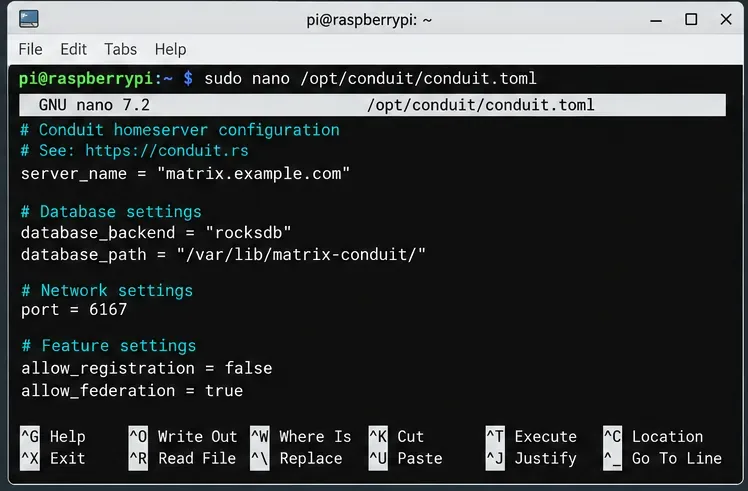
Task: Click the database_path key
Action: click(83, 254)
